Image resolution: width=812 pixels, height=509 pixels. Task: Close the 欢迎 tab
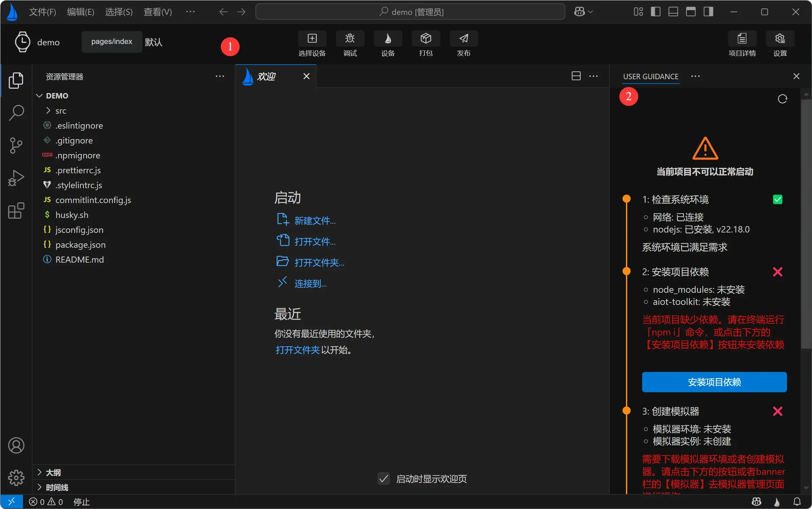306,76
